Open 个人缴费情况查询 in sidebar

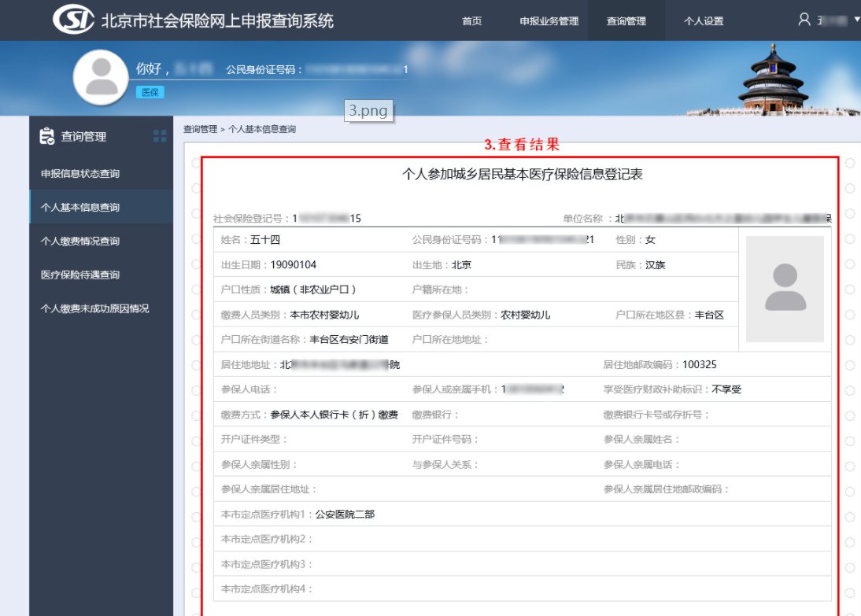(x=80, y=241)
